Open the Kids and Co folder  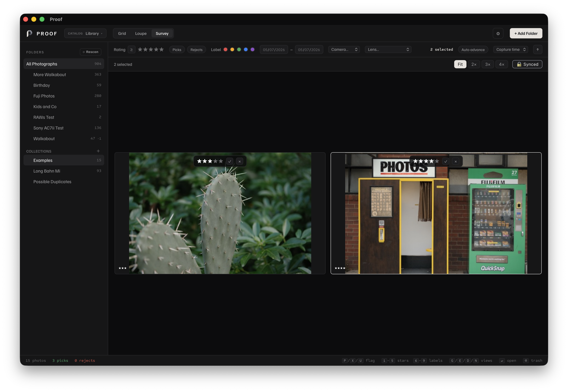(64, 107)
